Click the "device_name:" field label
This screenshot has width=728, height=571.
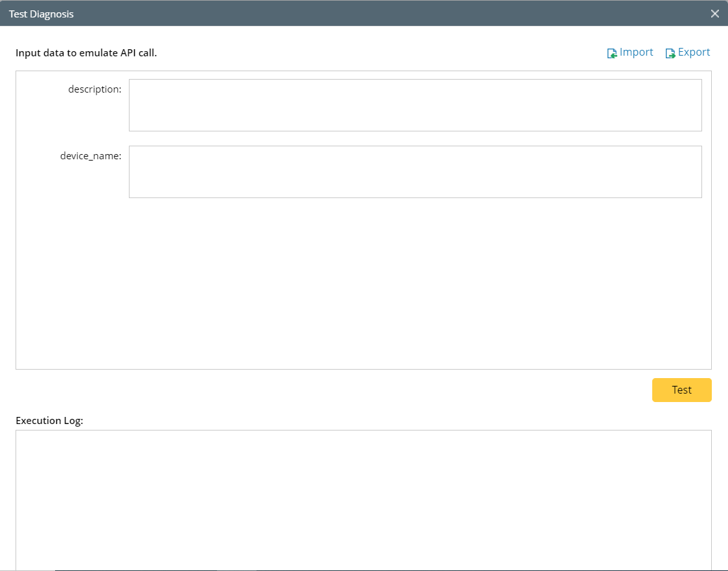[x=91, y=156]
